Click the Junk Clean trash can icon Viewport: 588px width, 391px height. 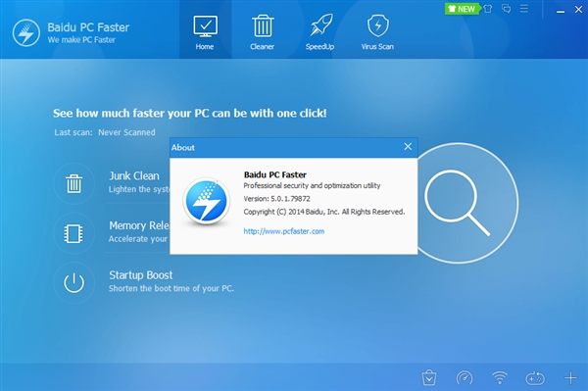click(73, 183)
